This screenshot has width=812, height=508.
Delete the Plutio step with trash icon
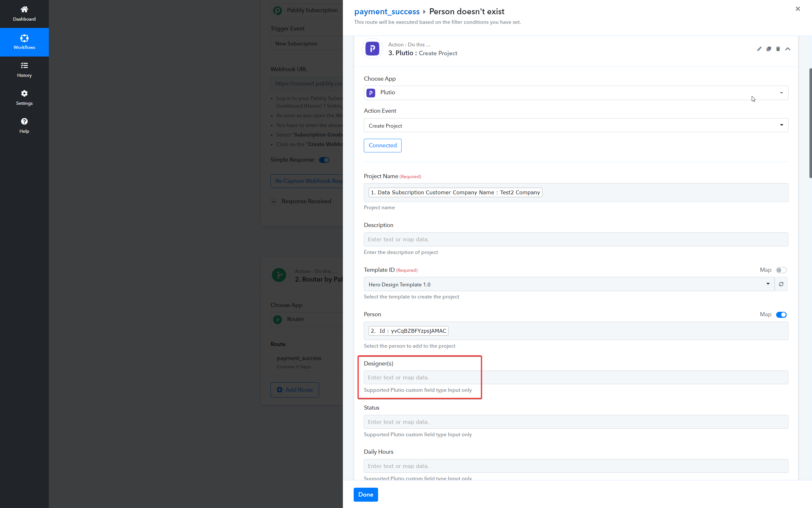pos(778,49)
